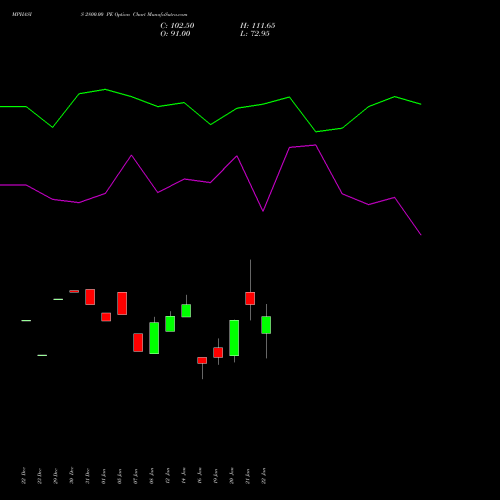Viewport: 500px width, 500px height.
Task: Click the green indicator line
Action: [211, 124]
